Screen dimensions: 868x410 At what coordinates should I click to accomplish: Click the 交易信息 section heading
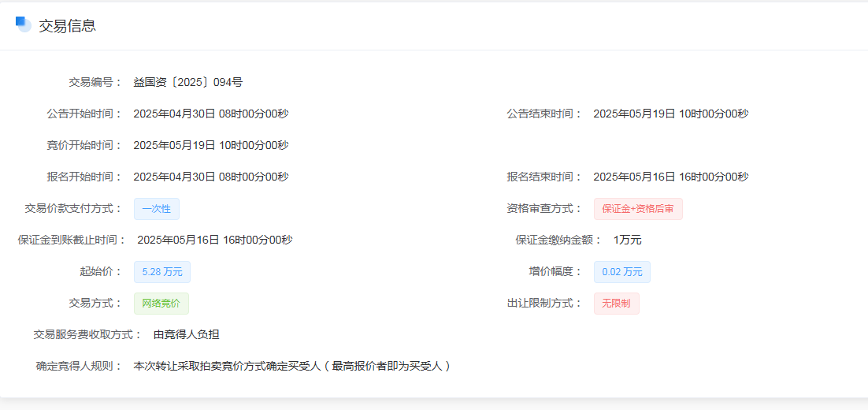[68, 25]
